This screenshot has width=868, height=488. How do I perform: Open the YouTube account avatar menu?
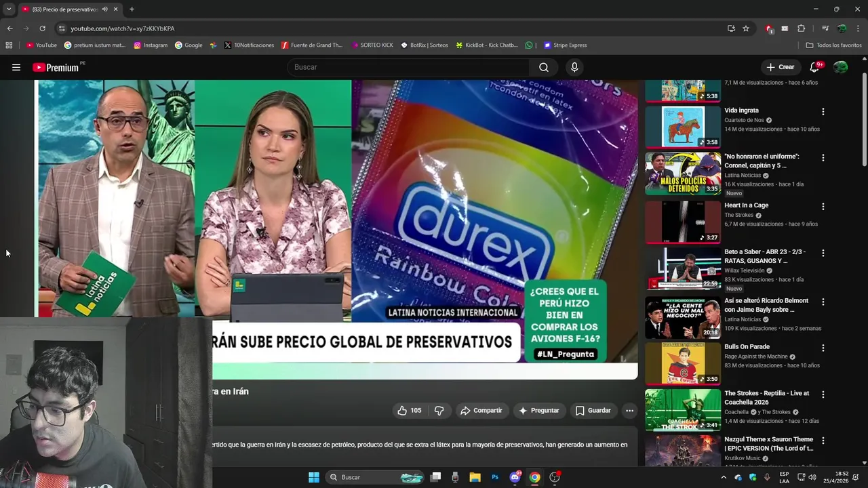pos(840,67)
